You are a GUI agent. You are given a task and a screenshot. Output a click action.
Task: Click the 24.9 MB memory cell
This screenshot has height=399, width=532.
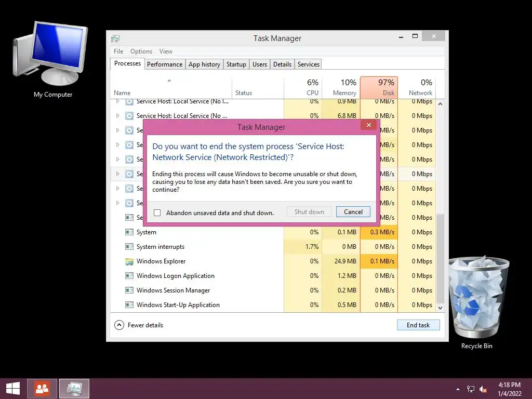point(341,262)
